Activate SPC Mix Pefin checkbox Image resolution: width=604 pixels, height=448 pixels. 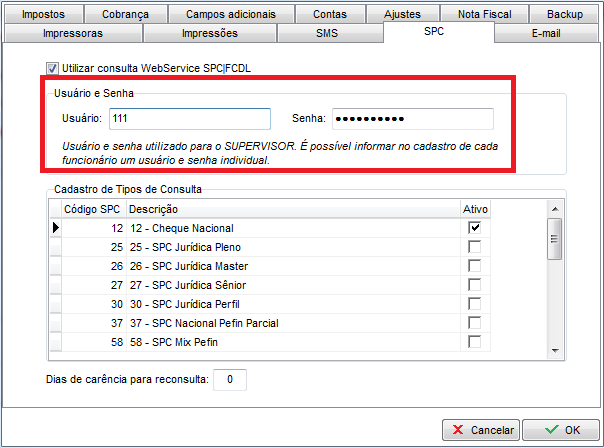pos(474,342)
